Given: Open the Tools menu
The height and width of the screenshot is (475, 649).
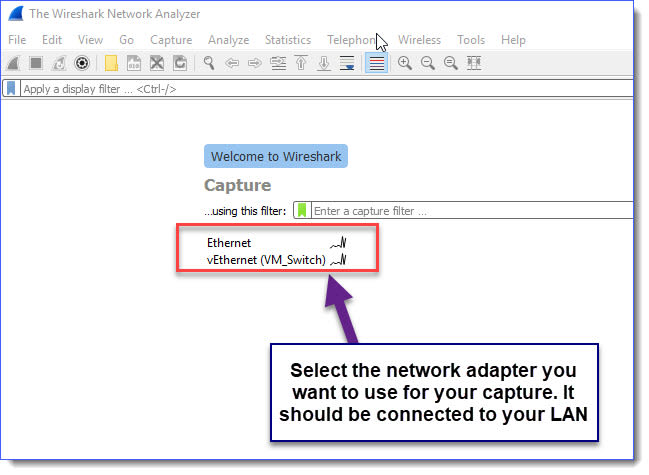Looking at the screenshot, I should [x=471, y=40].
